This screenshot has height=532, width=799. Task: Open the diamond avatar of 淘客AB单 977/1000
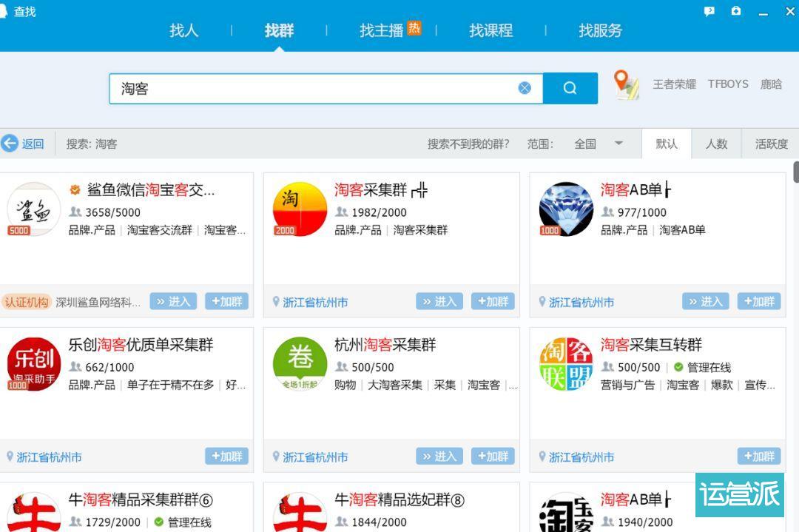[x=566, y=209]
